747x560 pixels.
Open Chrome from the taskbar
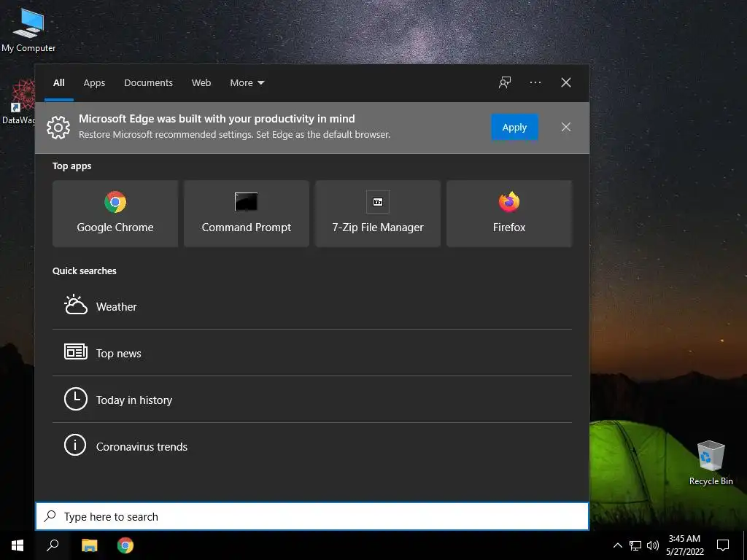125,545
